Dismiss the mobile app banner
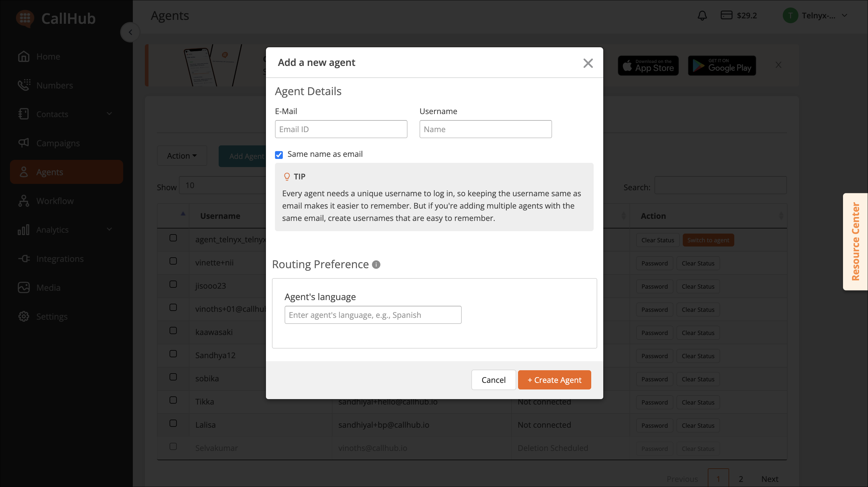The image size is (868, 487). coord(778,65)
